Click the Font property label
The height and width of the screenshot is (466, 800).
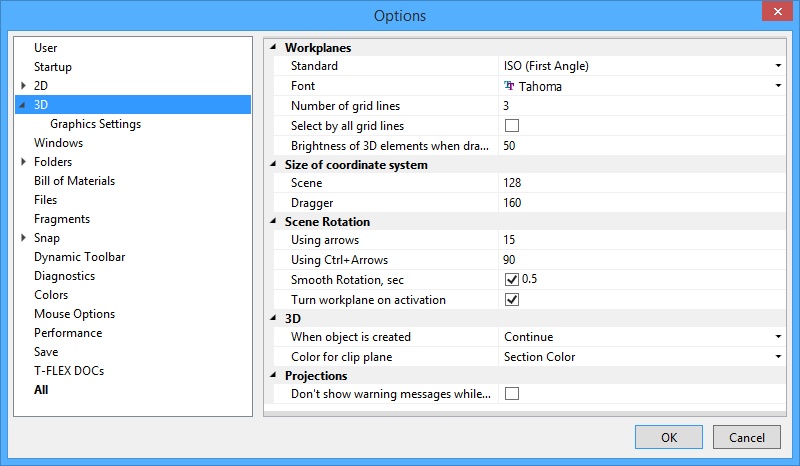click(x=303, y=86)
